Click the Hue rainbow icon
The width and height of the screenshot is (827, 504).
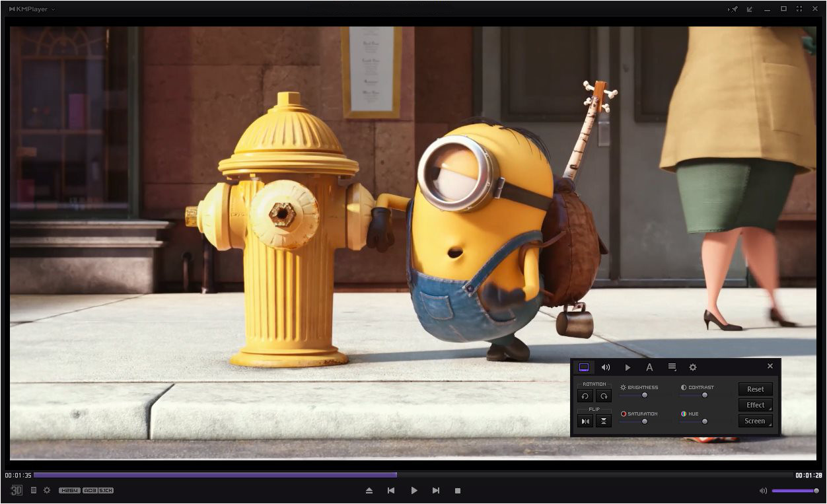(684, 414)
